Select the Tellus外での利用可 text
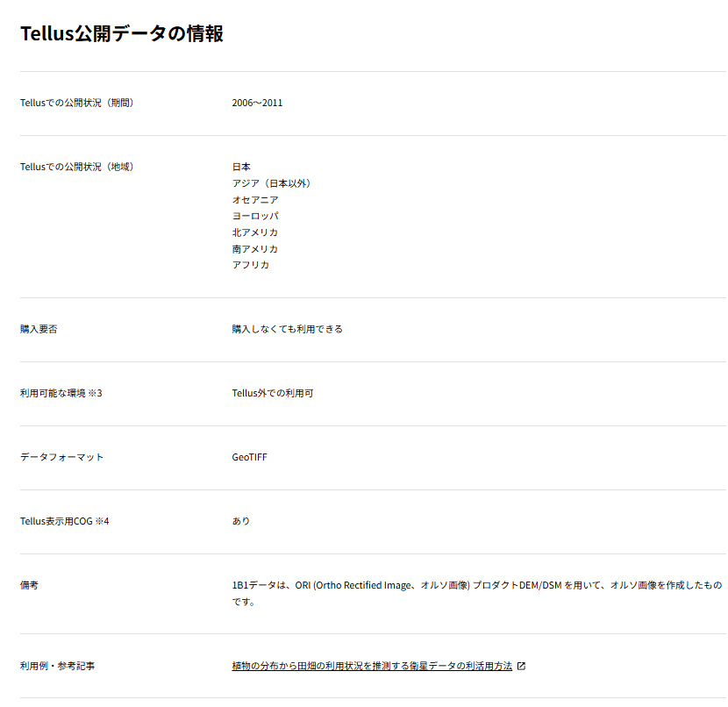Screen dimensions: 728x707 (x=272, y=394)
